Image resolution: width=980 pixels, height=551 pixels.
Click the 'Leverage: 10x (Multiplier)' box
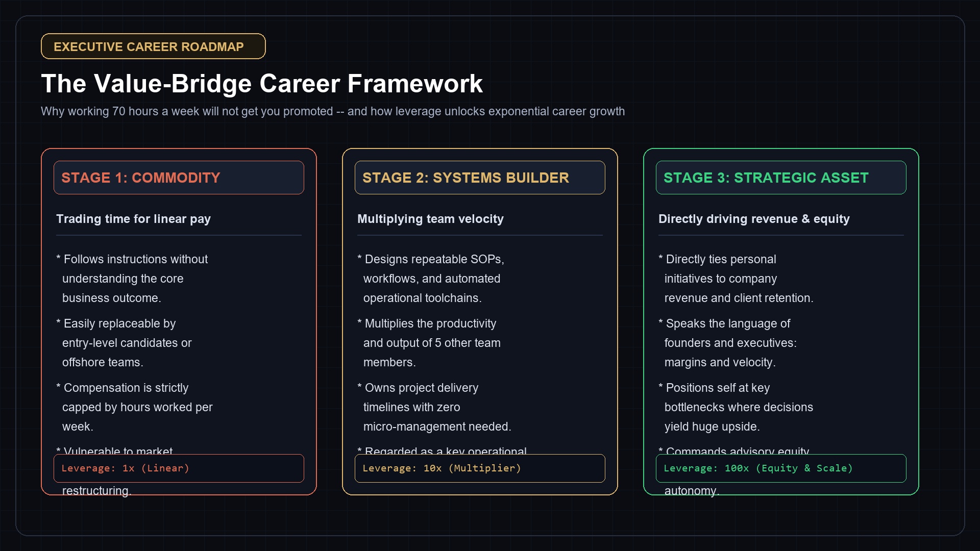(480, 468)
